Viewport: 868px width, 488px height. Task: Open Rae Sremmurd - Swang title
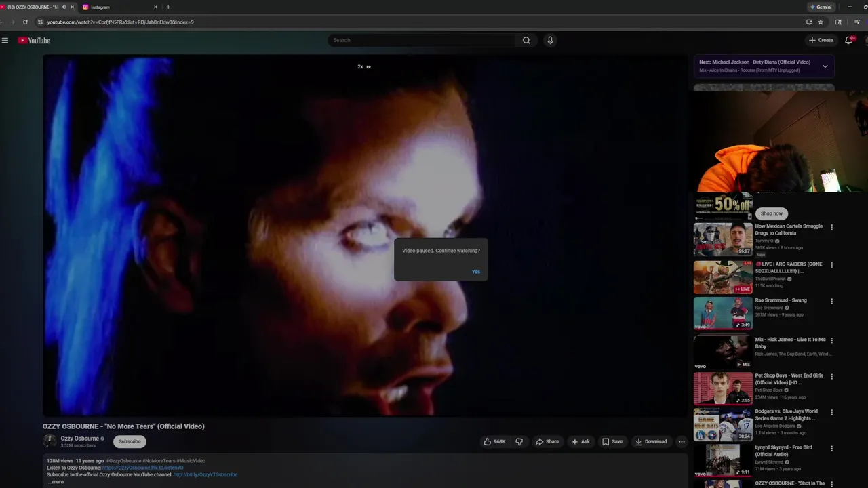point(781,300)
